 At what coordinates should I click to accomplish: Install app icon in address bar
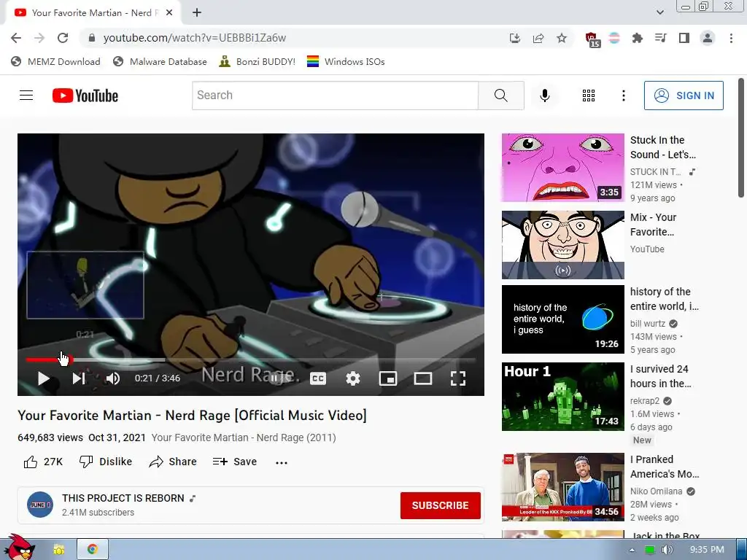[x=514, y=38]
